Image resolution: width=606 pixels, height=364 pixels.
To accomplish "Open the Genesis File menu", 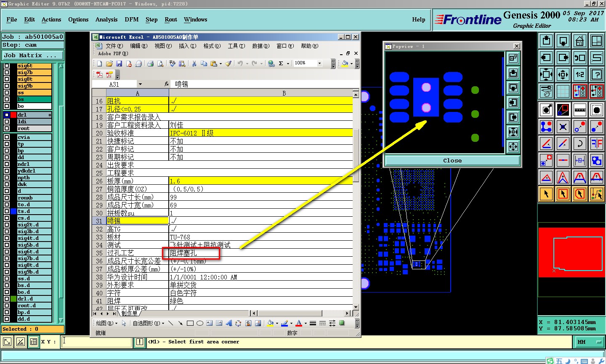I will (x=12, y=19).
